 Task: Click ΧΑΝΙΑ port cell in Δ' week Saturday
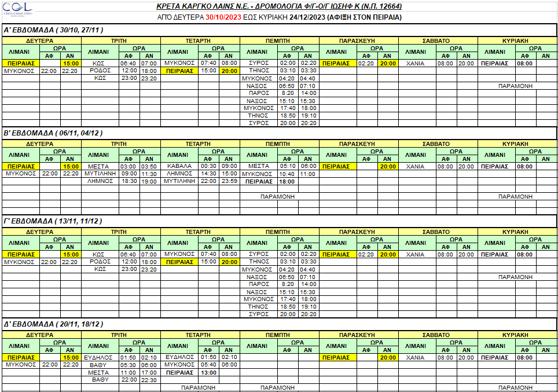[417, 357]
